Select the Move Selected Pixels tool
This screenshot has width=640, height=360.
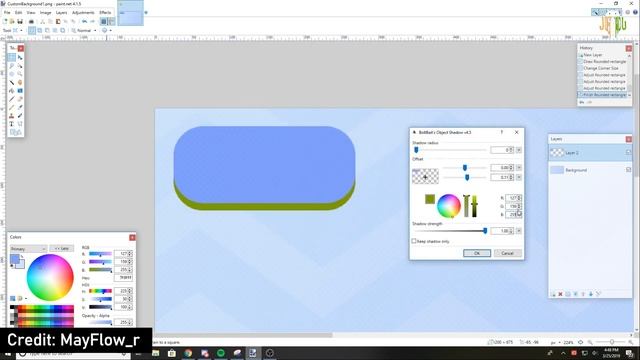pyautogui.click(x=20, y=58)
